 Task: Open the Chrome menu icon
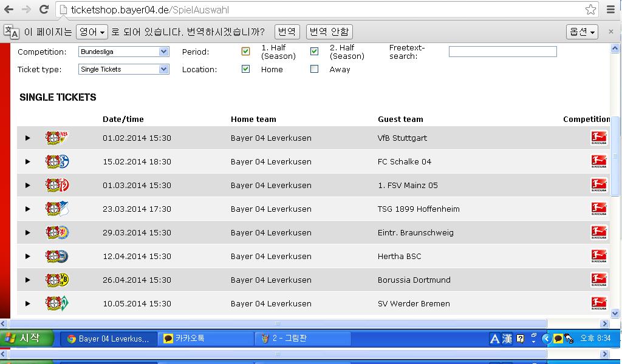click(x=611, y=10)
